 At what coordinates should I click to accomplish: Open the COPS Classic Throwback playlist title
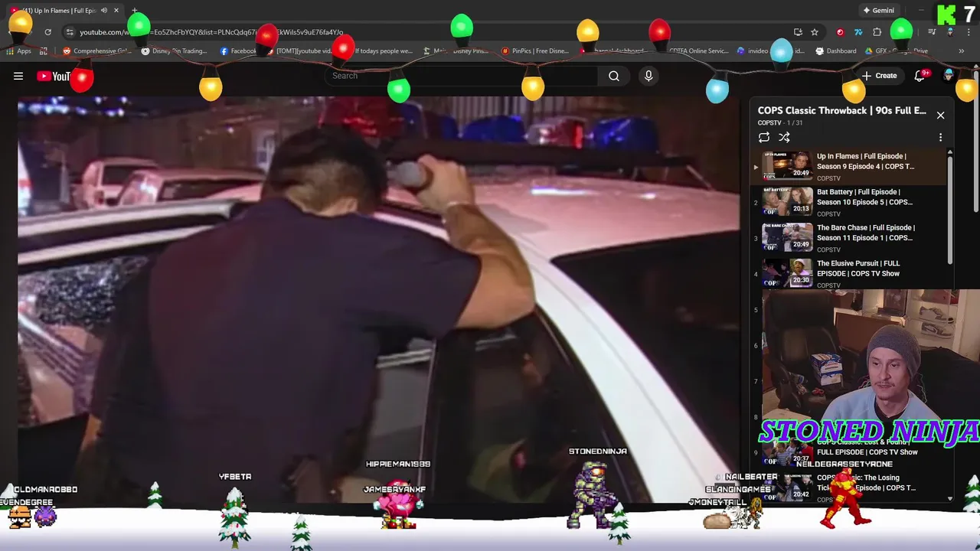point(841,110)
